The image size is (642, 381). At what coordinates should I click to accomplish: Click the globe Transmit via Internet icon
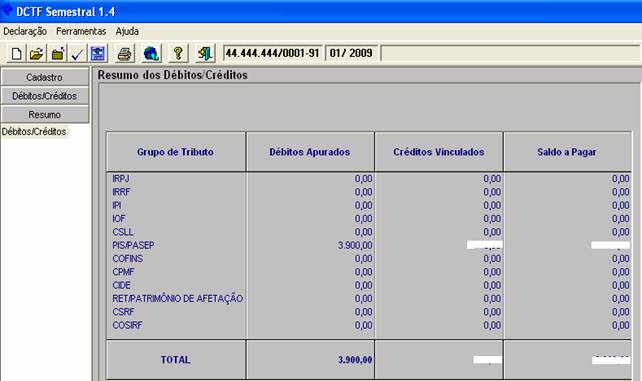click(151, 54)
